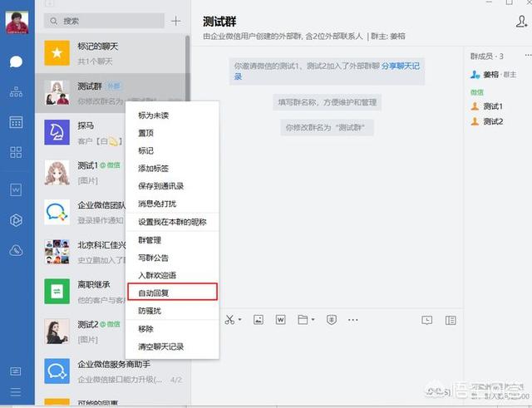Open the hexagon meeting icon in sidebar
This screenshot has height=408, width=532.
16,220
